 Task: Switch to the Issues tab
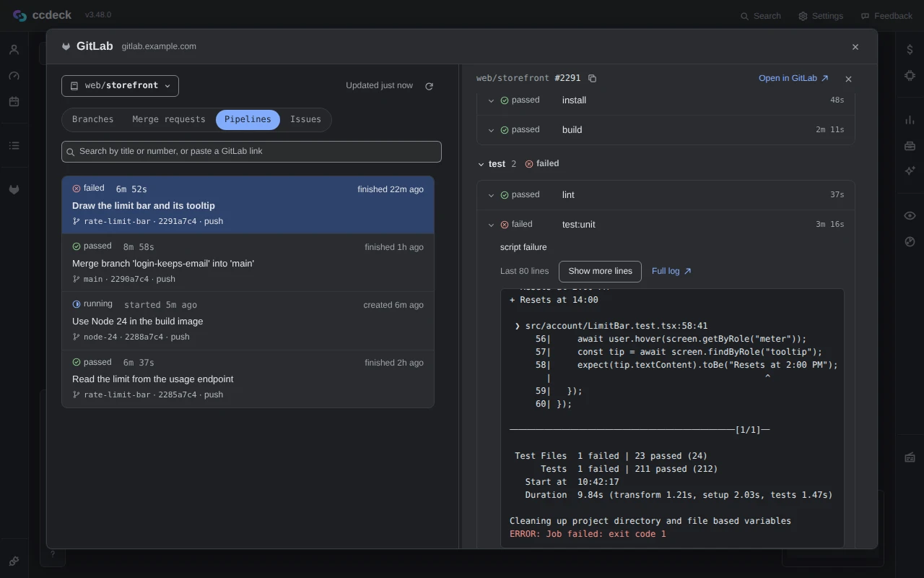(x=305, y=119)
